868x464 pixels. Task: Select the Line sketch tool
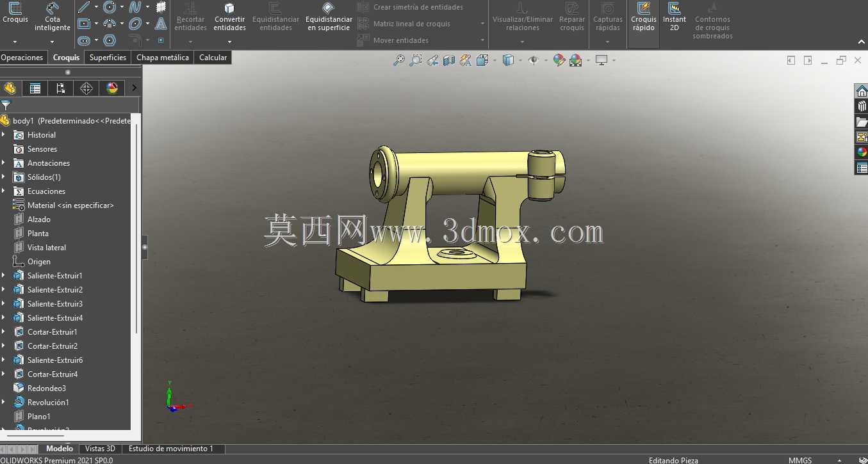point(84,7)
